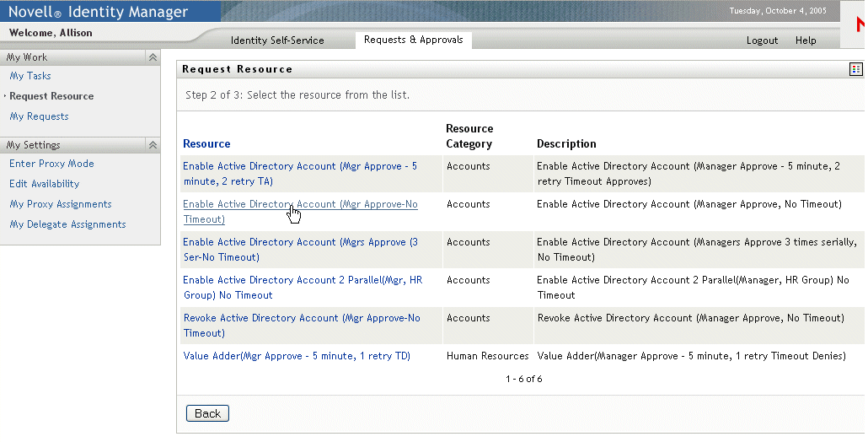Go to My Tasks
The width and height of the screenshot is (868, 442).
[x=30, y=76]
